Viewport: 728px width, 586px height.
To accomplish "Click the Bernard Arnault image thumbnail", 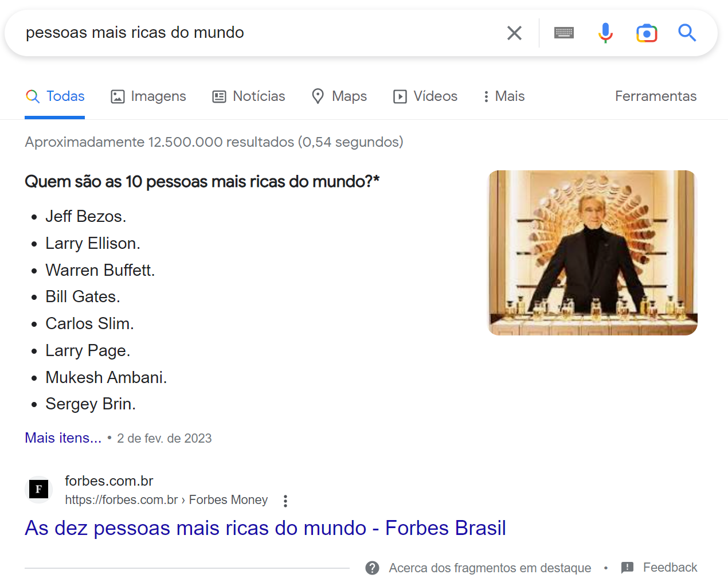I will (592, 252).
